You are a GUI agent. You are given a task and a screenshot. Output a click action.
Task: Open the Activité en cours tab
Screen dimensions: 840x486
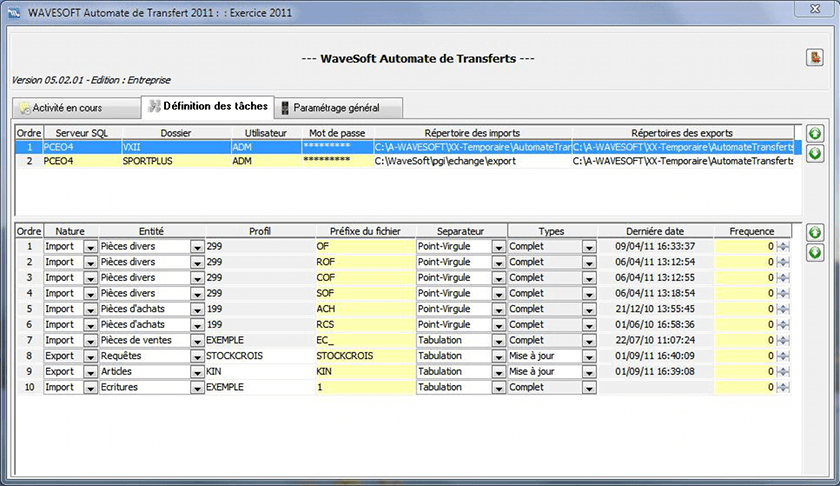tap(76, 108)
